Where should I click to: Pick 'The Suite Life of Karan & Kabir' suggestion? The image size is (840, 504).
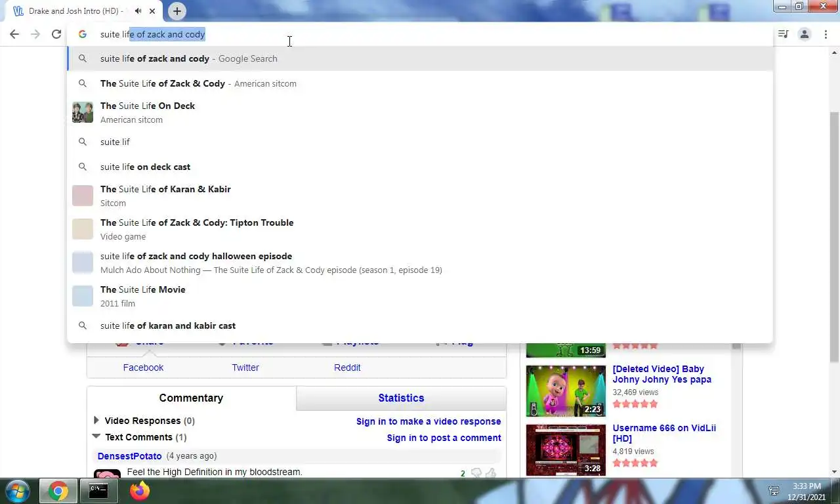pos(420,196)
